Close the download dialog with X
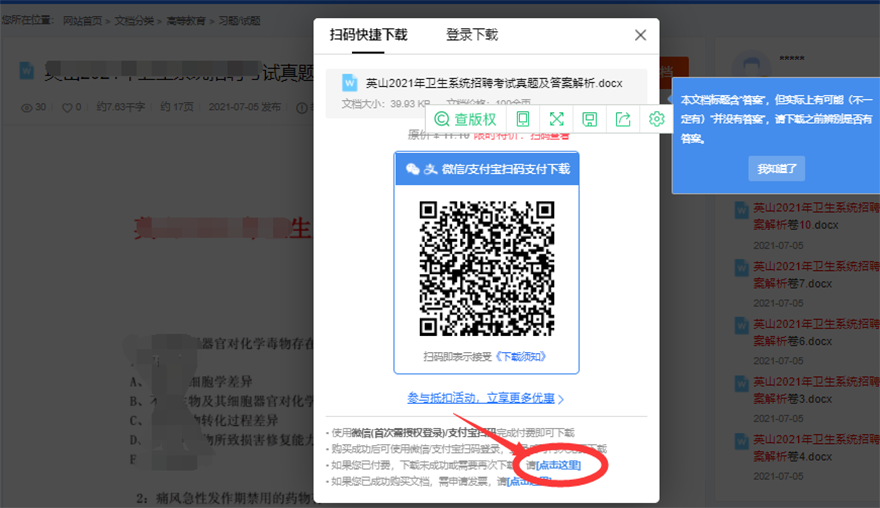 (640, 35)
